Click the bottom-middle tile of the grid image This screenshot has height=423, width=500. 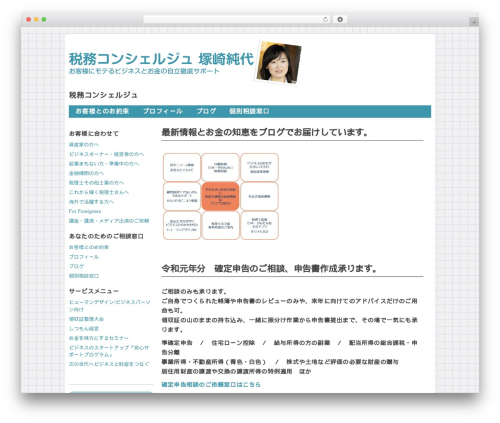pos(220,225)
